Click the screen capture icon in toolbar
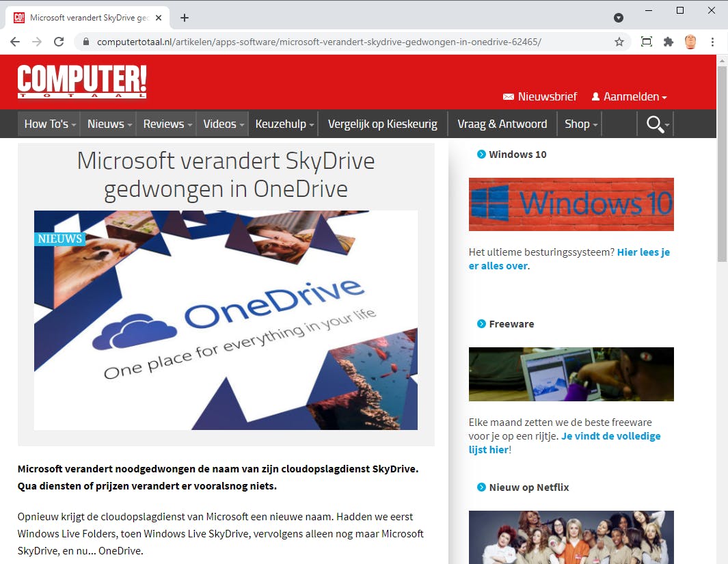 point(646,42)
